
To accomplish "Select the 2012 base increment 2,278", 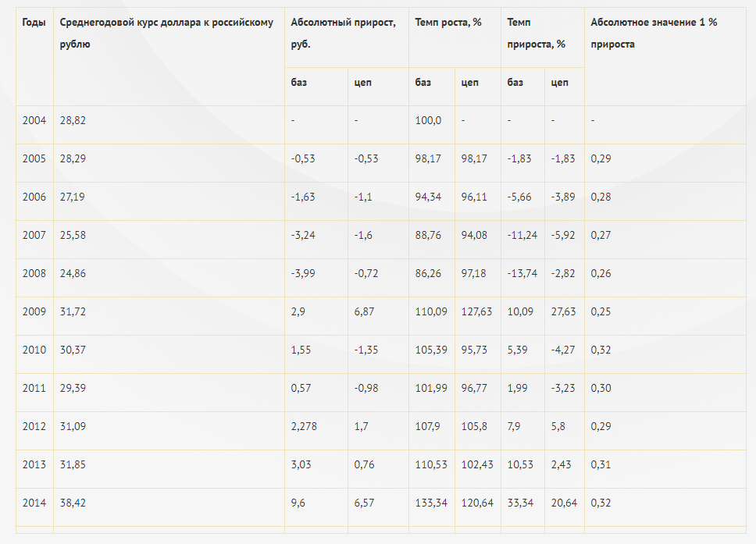I will [x=304, y=426].
